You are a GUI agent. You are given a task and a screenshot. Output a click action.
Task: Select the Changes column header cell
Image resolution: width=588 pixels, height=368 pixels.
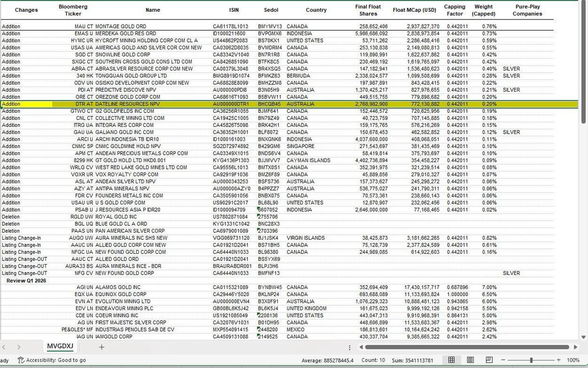point(26,10)
